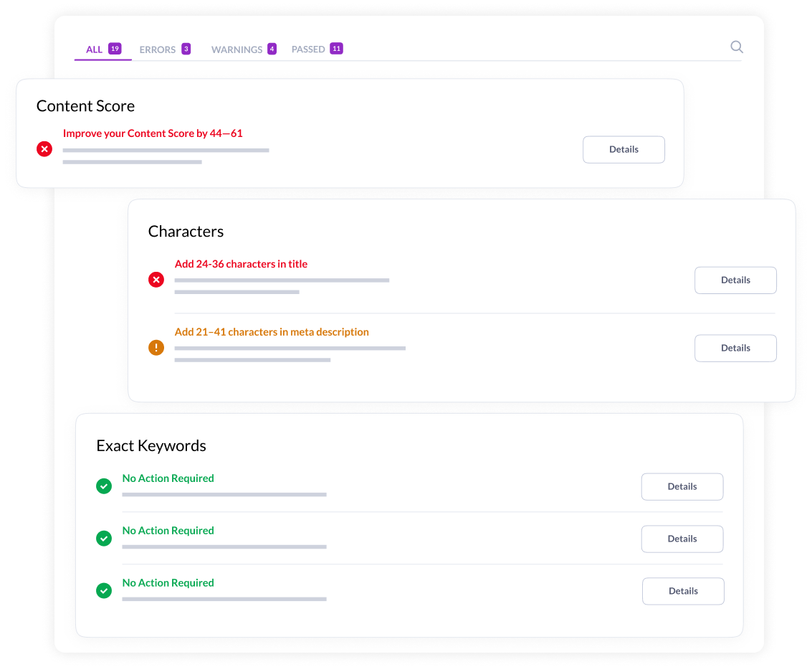Click 'Add 21–41 characters in meta description' text
This screenshot has width=812, height=667.
[x=272, y=332]
